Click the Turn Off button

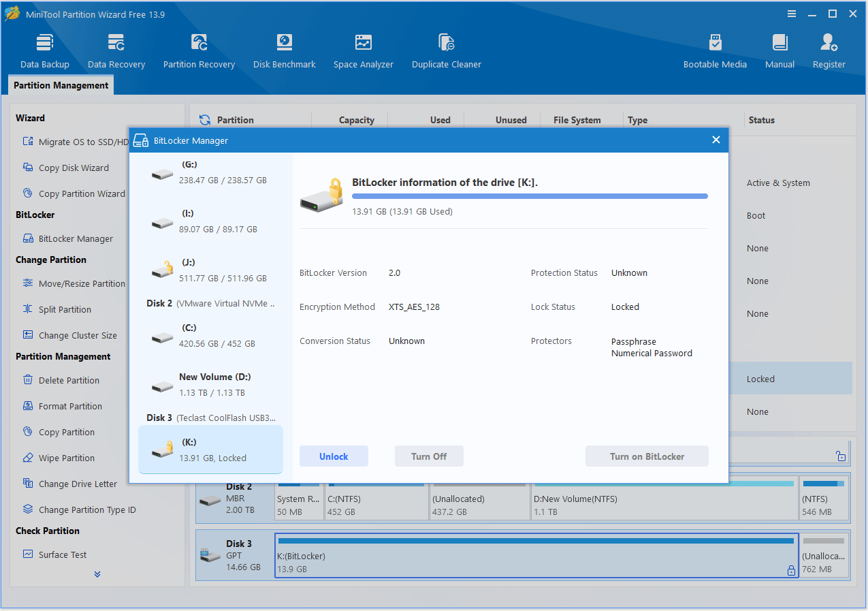pyautogui.click(x=429, y=456)
